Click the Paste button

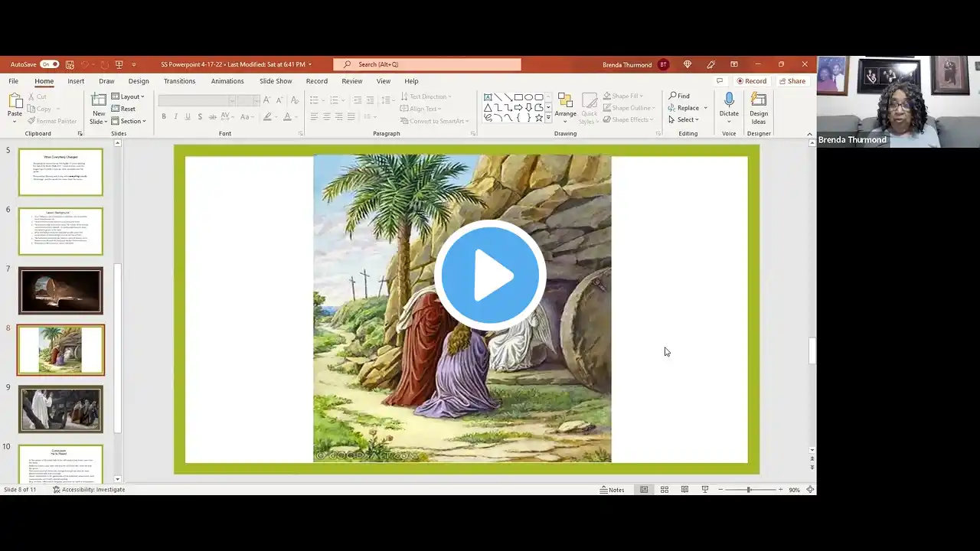point(15,108)
